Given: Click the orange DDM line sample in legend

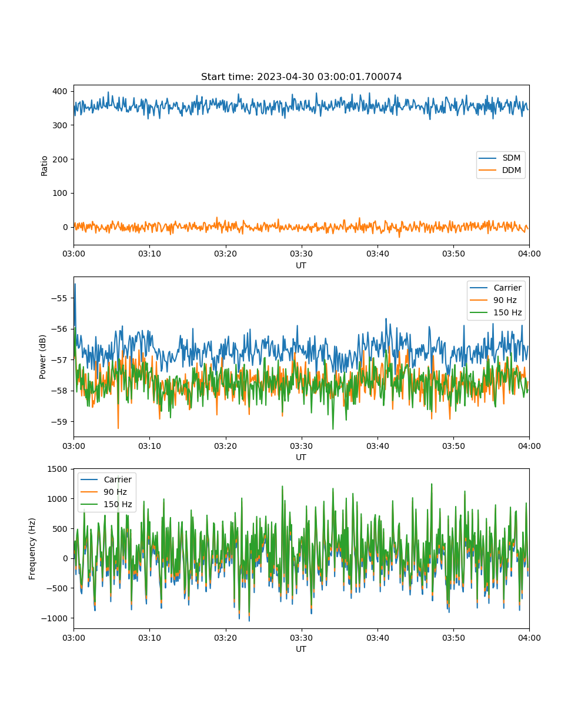Looking at the screenshot, I should (x=489, y=171).
